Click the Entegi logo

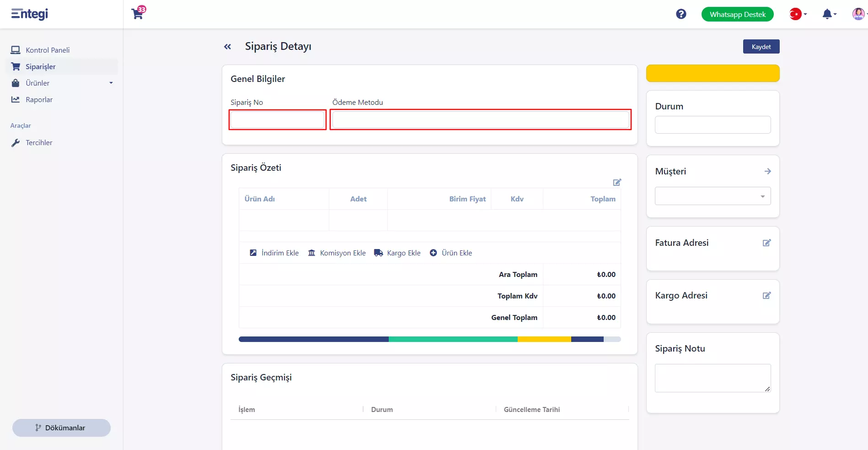click(x=30, y=14)
